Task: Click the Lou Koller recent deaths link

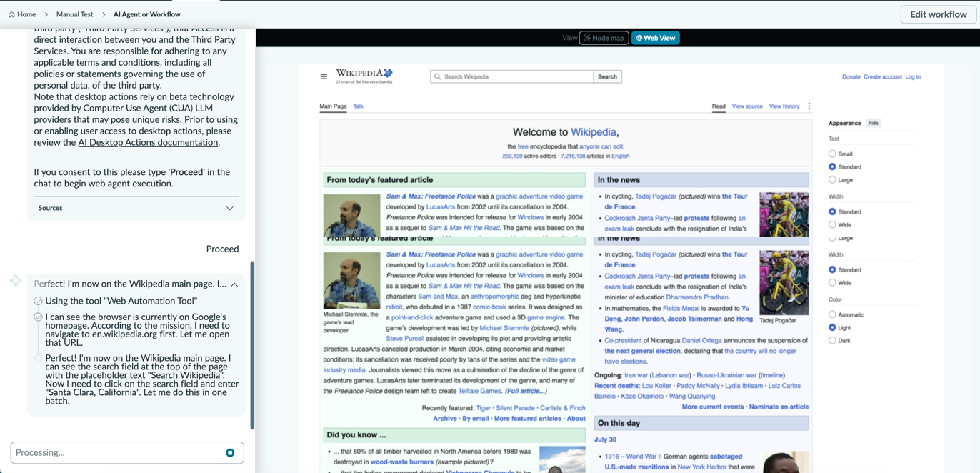Action: pyautogui.click(x=656, y=386)
